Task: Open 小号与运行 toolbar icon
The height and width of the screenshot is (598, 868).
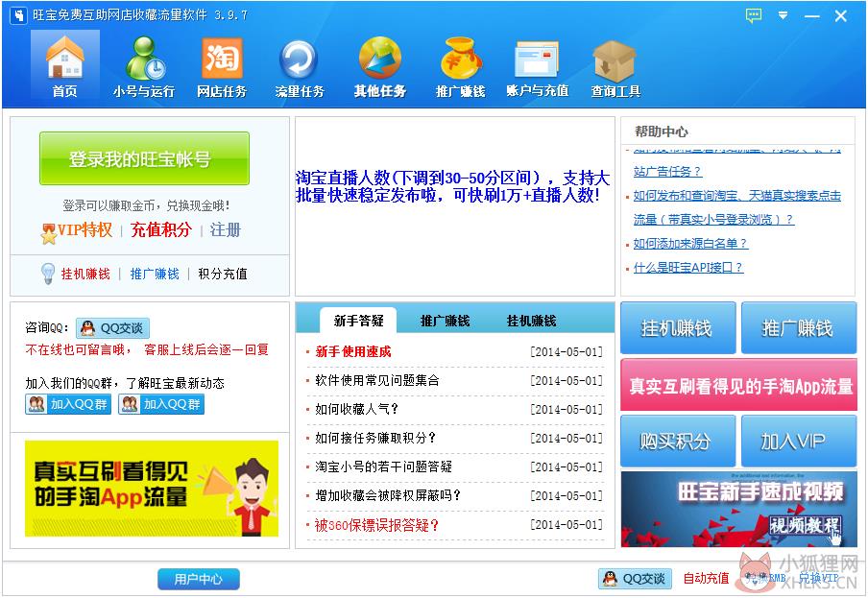Action: [144, 65]
